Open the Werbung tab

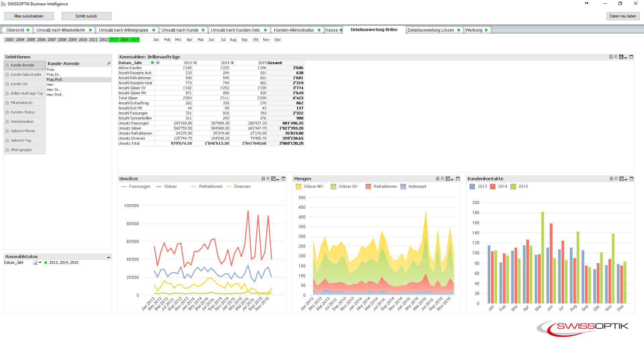tap(476, 30)
